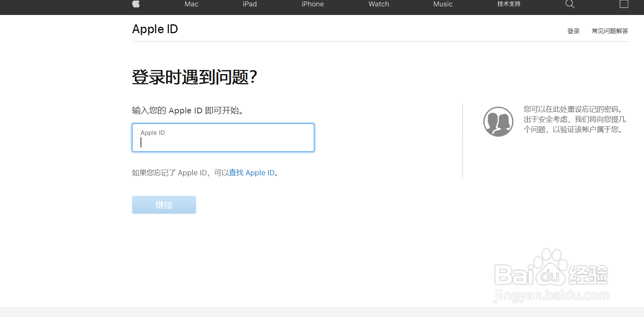
Task: Open the Watch navigation item
Action: coord(379,4)
